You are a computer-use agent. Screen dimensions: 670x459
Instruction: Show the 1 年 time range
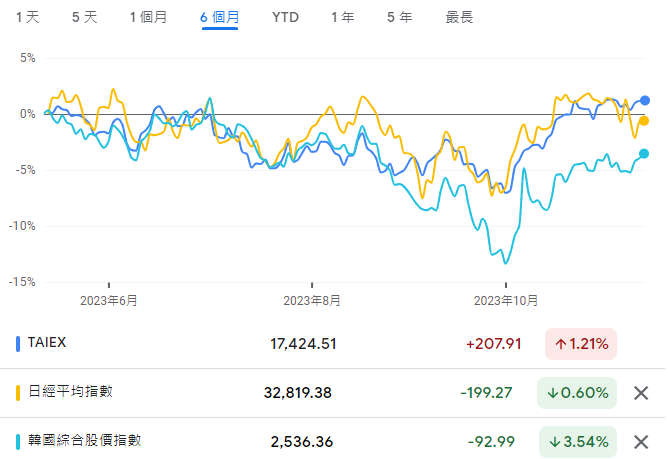point(342,17)
